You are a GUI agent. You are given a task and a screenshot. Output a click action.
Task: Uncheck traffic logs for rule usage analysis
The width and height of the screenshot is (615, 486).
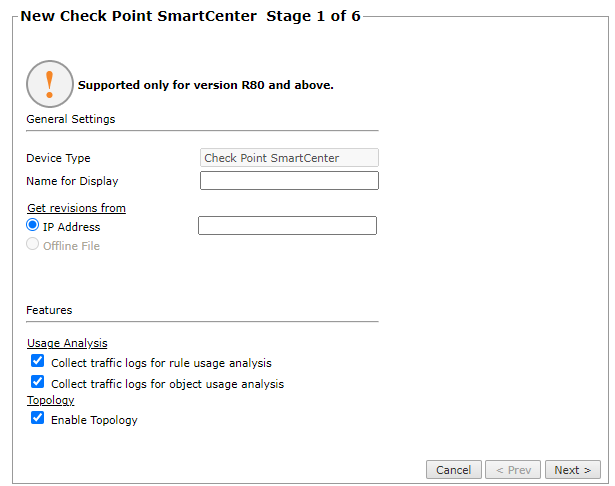pos(38,362)
